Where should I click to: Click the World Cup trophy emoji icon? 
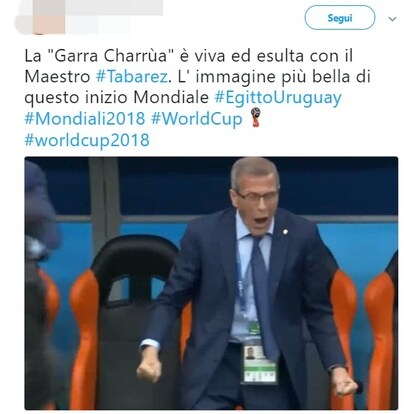(256, 117)
